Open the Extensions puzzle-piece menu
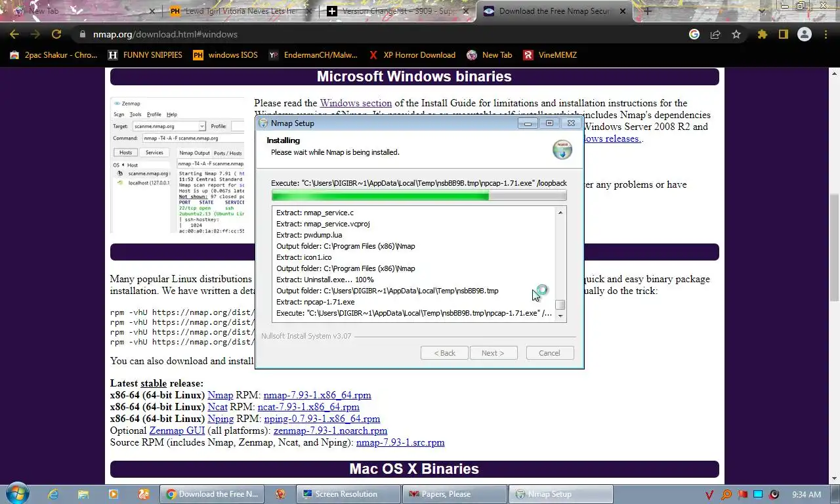840x504 pixels. 762,34
